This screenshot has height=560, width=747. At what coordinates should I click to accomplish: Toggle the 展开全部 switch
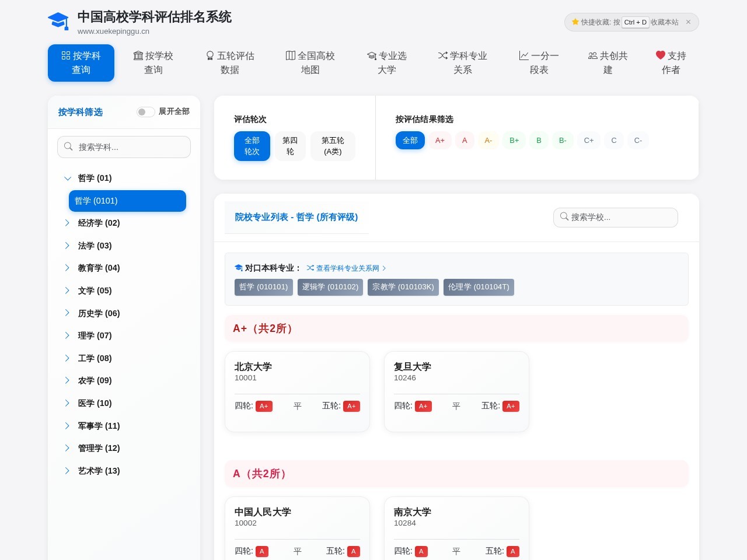pos(145,111)
